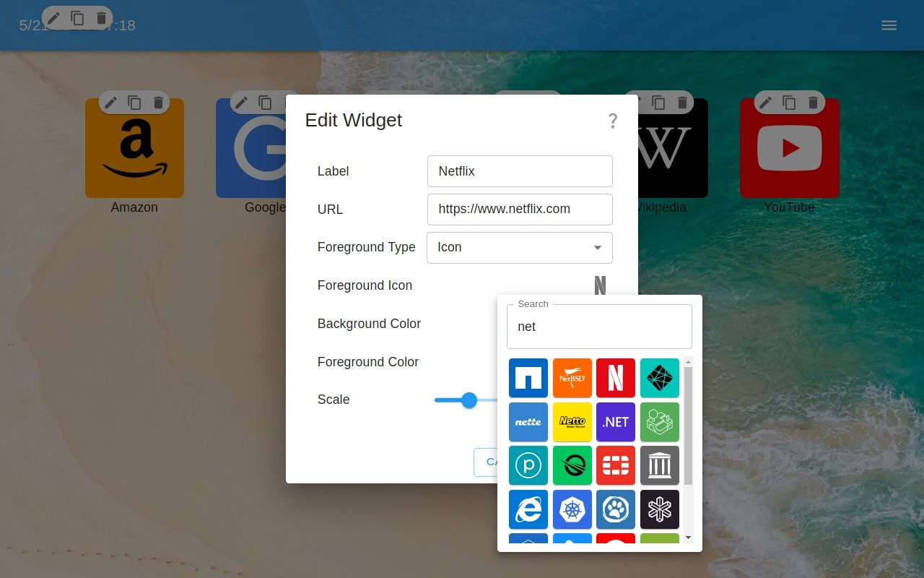Image resolution: width=924 pixels, height=578 pixels.
Task: Select the gray Internet Archive building icon
Action: click(x=660, y=465)
